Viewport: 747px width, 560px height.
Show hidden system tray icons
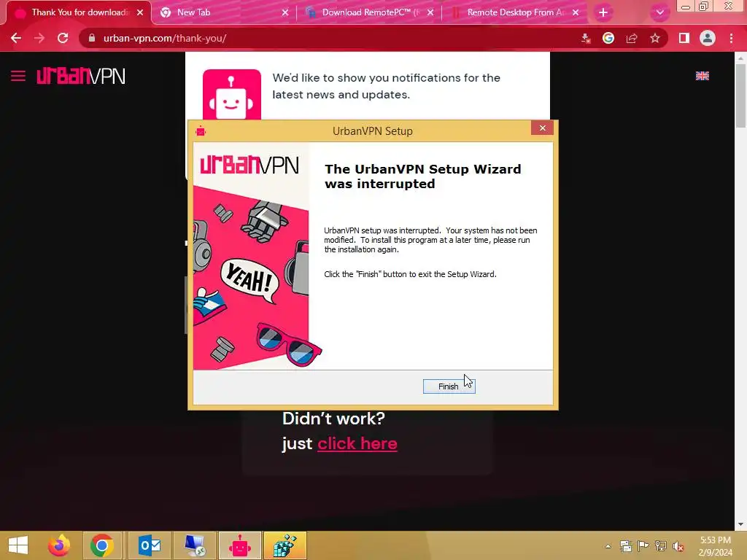(608, 546)
